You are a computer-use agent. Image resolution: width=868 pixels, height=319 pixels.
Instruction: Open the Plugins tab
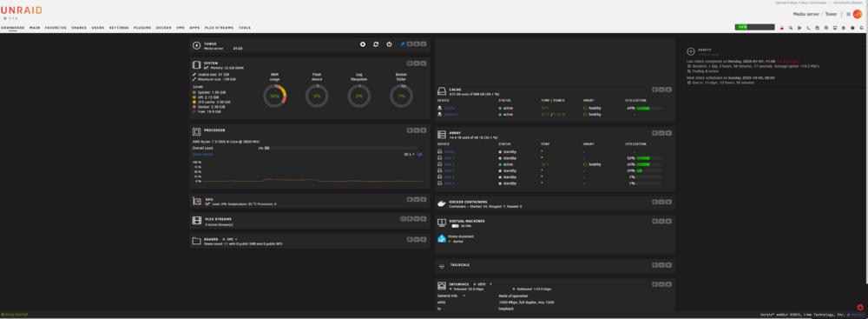(x=142, y=28)
